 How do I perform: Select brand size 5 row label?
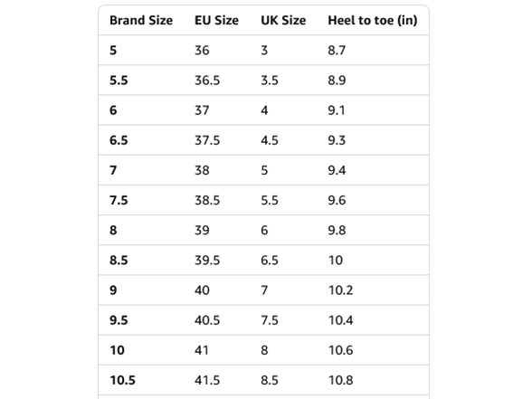coord(113,51)
